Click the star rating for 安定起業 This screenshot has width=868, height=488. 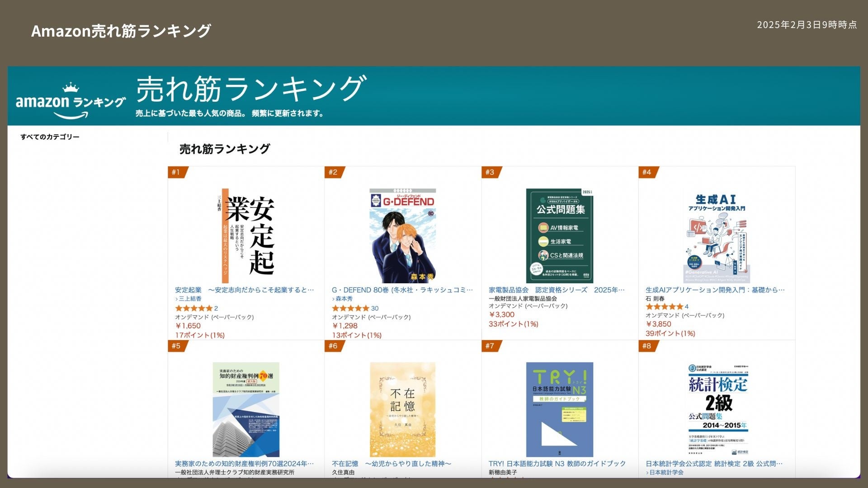[x=193, y=308]
